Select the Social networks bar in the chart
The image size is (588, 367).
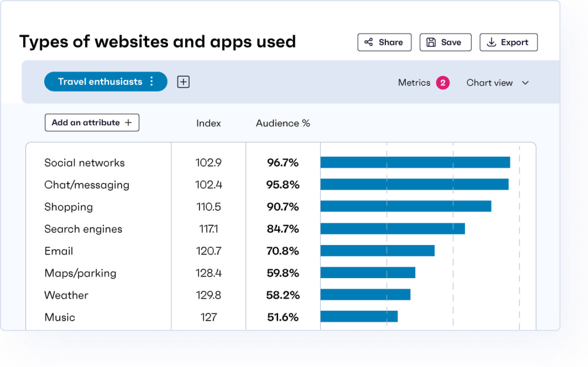[x=415, y=162]
